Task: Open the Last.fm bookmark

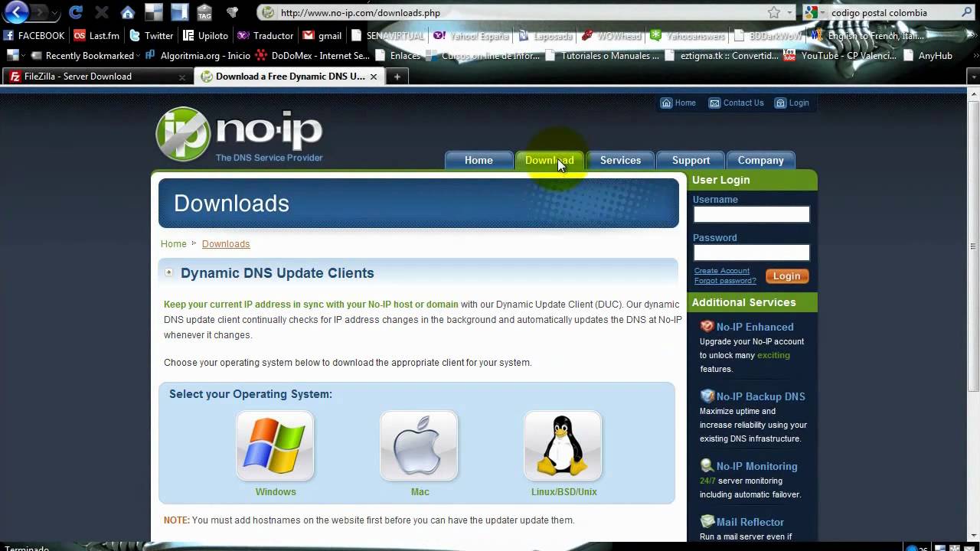Action: click(96, 35)
